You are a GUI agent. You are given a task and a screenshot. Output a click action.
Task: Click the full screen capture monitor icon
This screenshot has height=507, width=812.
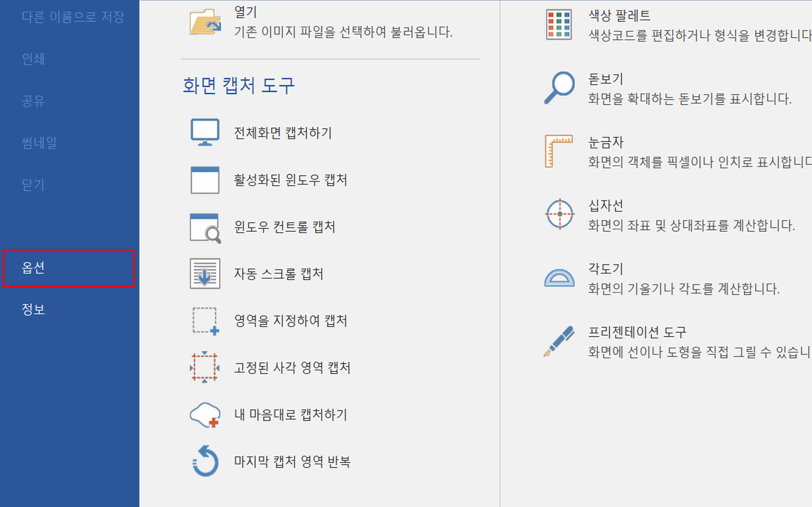[205, 132]
